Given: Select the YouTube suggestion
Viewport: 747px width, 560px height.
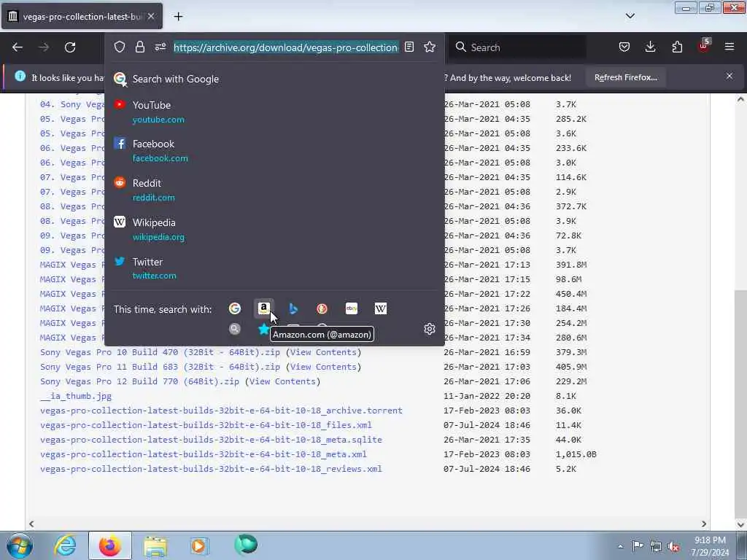Looking at the screenshot, I should coord(274,112).
